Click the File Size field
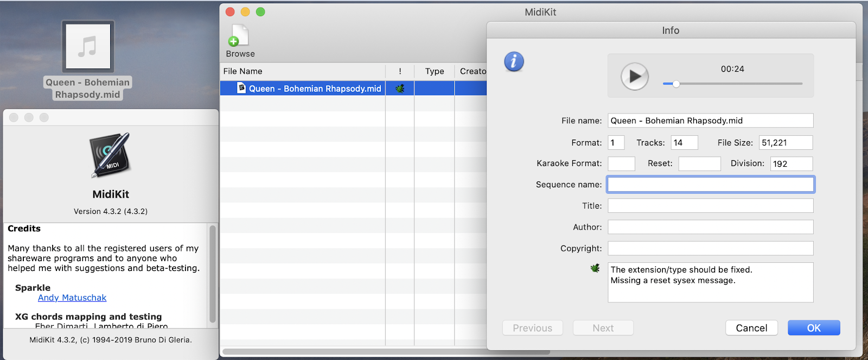Viewport: 868px width, 360px height. click(x=786, y=143)
